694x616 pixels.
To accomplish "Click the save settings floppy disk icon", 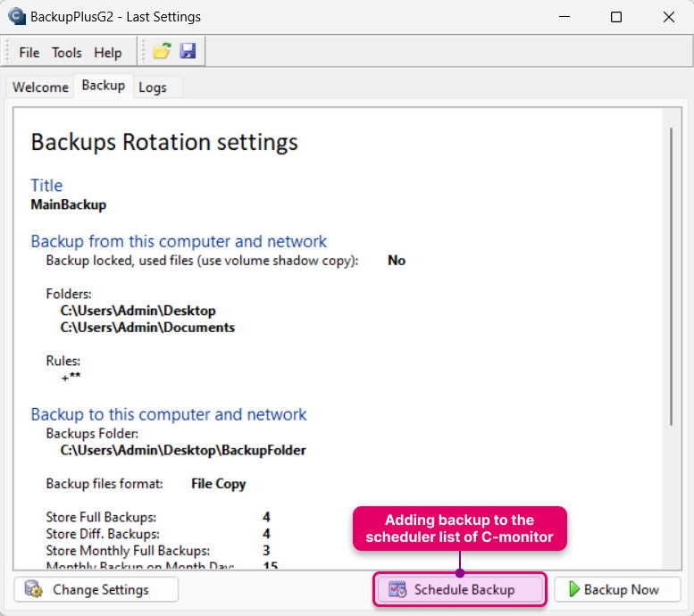I will click(188, 52).
